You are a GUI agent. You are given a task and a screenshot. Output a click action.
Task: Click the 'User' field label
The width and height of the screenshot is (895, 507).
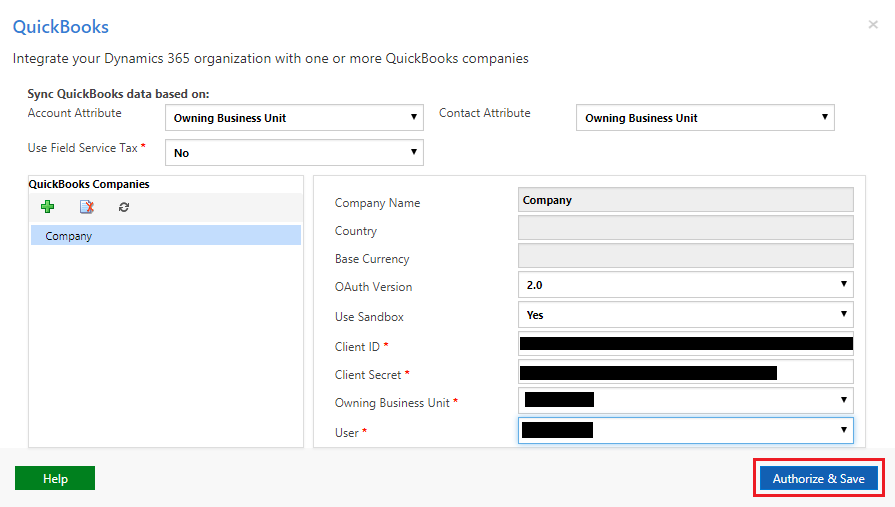pyautogui.click(x=346, y=433)
